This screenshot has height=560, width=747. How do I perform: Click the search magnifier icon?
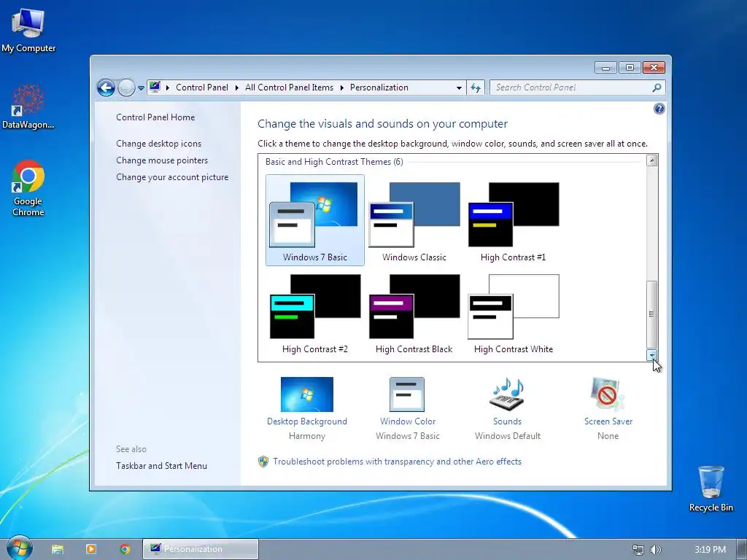(x=657, y=87)
